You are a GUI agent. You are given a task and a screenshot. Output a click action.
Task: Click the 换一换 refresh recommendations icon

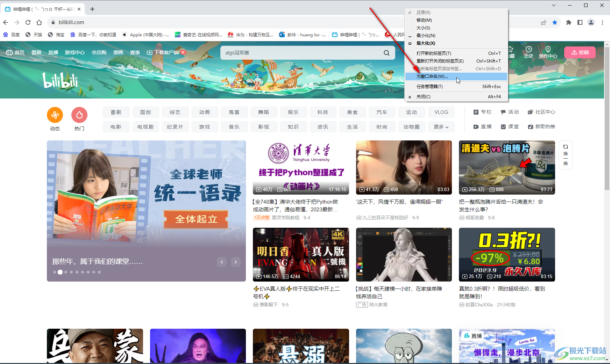tap(566, 155)
